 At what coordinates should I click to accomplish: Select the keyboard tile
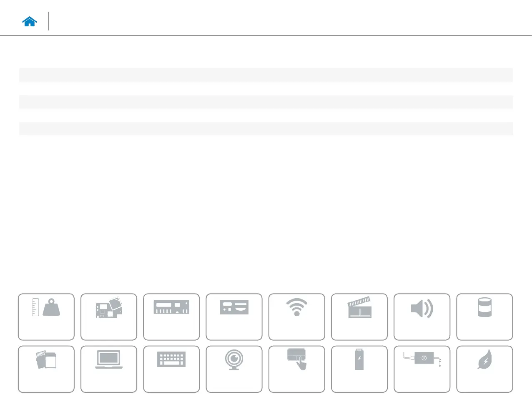171,369
